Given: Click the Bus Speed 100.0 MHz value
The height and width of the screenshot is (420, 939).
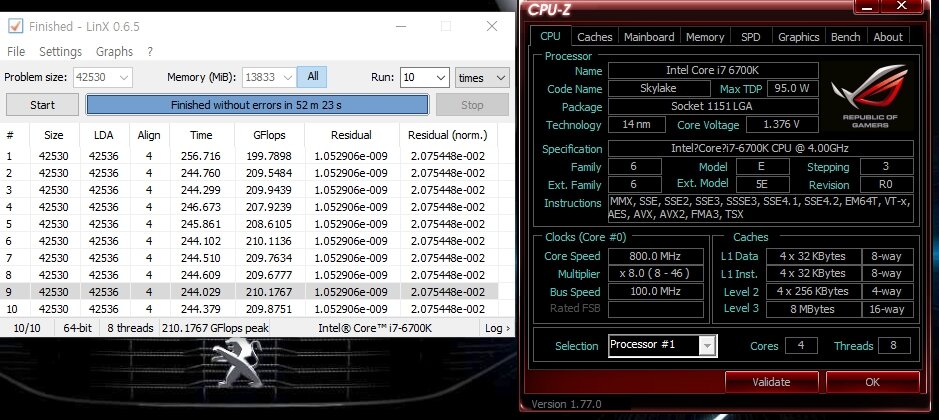Looking at the screenshot, I should pos(656,291).
